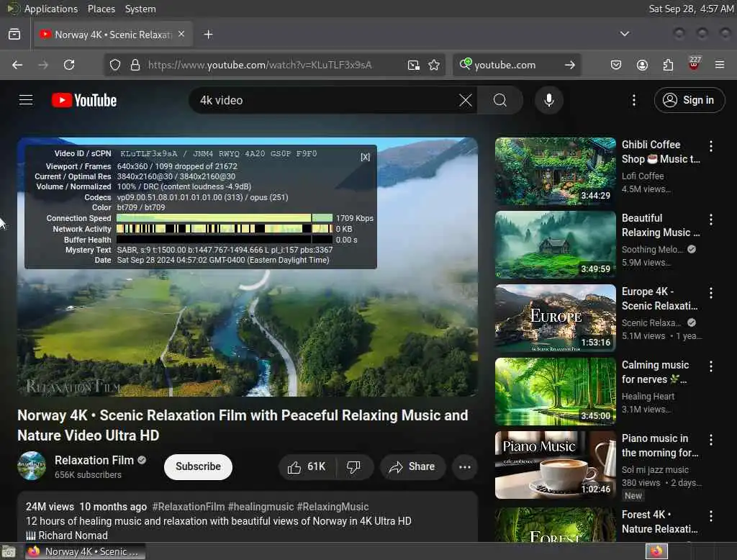Submit search bar with arrow button

(570, 65)
